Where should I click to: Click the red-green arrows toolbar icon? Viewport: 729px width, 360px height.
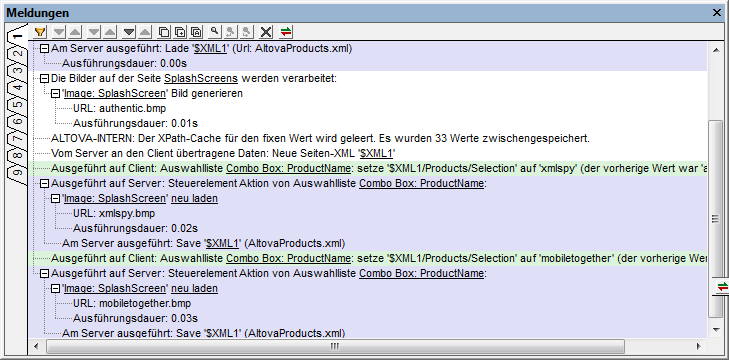[x=286, y=32]
